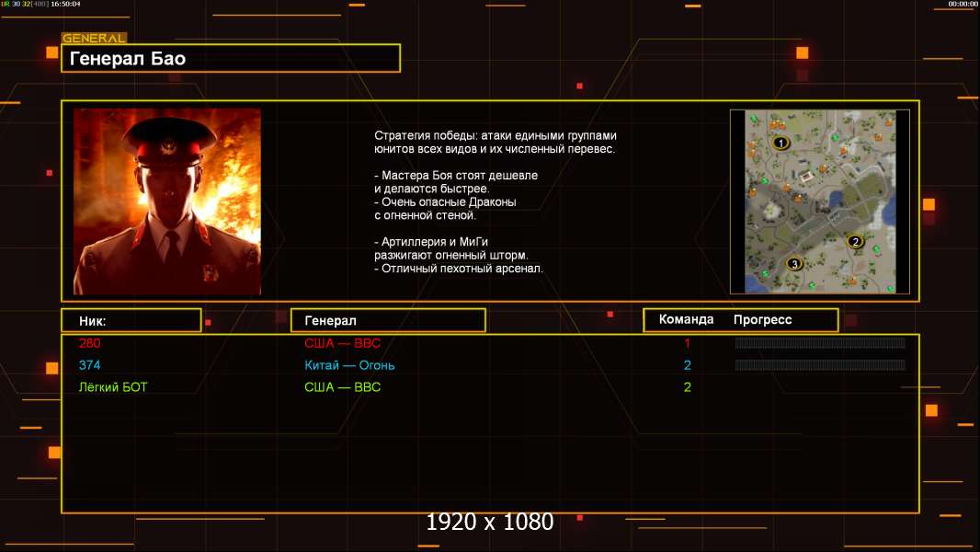Click team number 2 for player 374

(687, 365)
